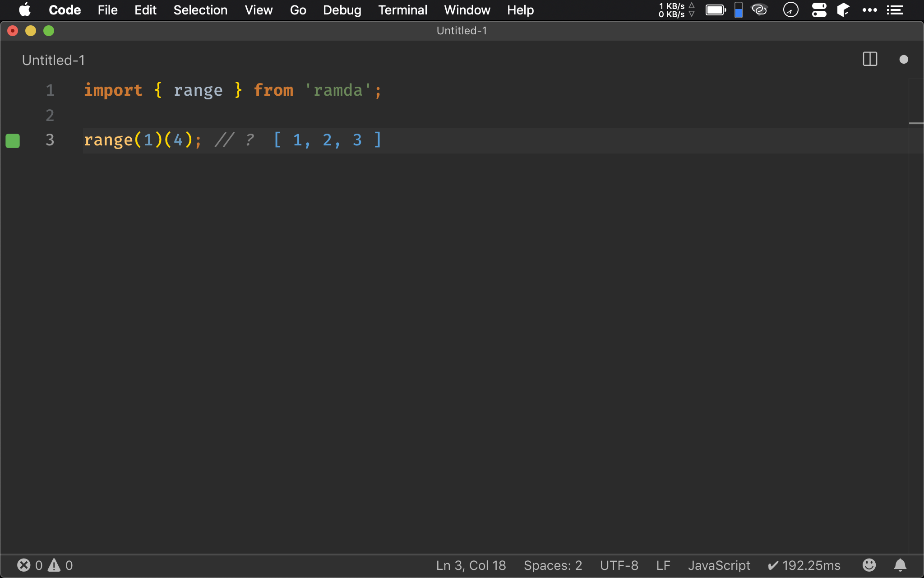Click the 'import' keyword on line 1
Screen dimensions: 924x578
tap(113, 90)
